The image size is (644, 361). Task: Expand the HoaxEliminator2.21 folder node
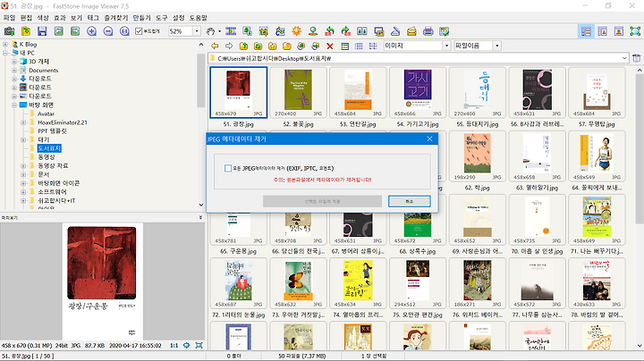click(23, 122)
